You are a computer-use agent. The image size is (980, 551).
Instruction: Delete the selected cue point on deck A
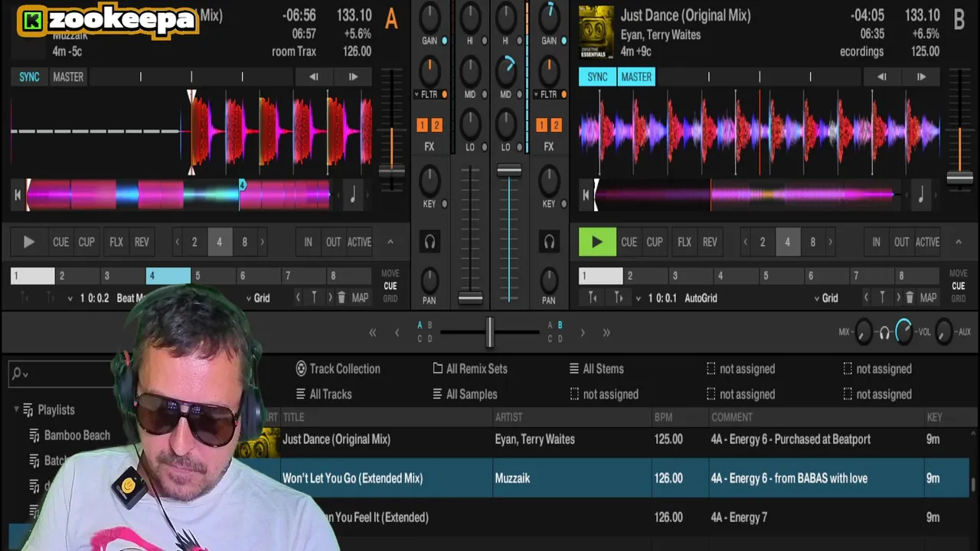[341, 298]
